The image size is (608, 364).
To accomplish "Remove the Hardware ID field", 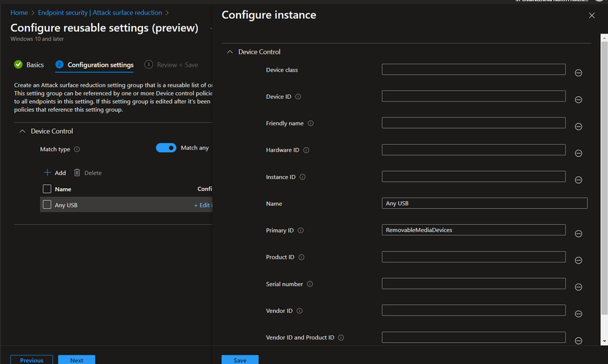I will (578, 153).
